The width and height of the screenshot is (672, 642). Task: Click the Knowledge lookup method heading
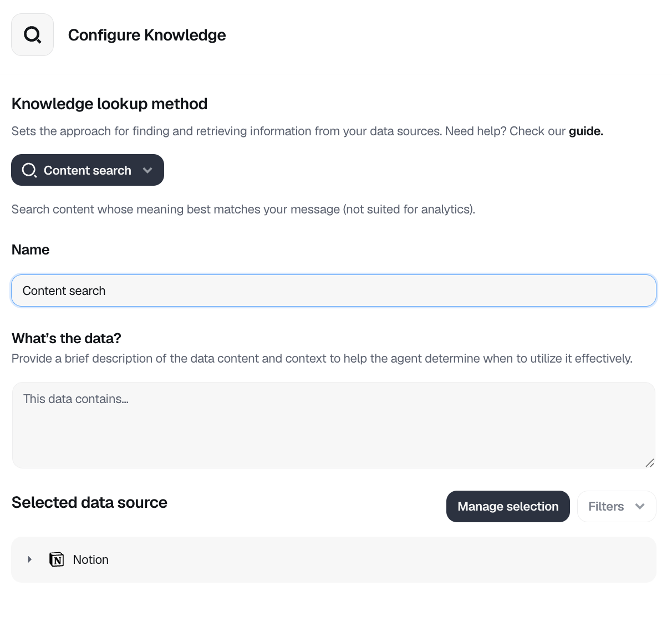tap(110, 104)
